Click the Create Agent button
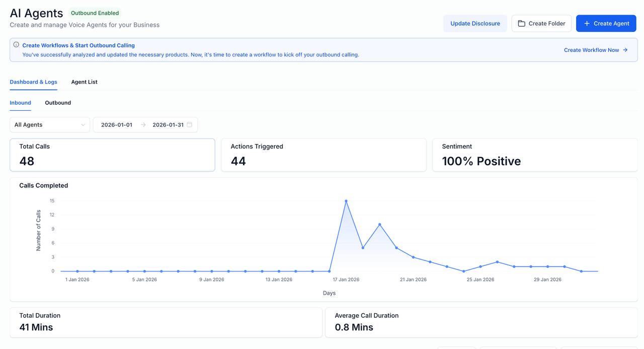 (606, 23)
